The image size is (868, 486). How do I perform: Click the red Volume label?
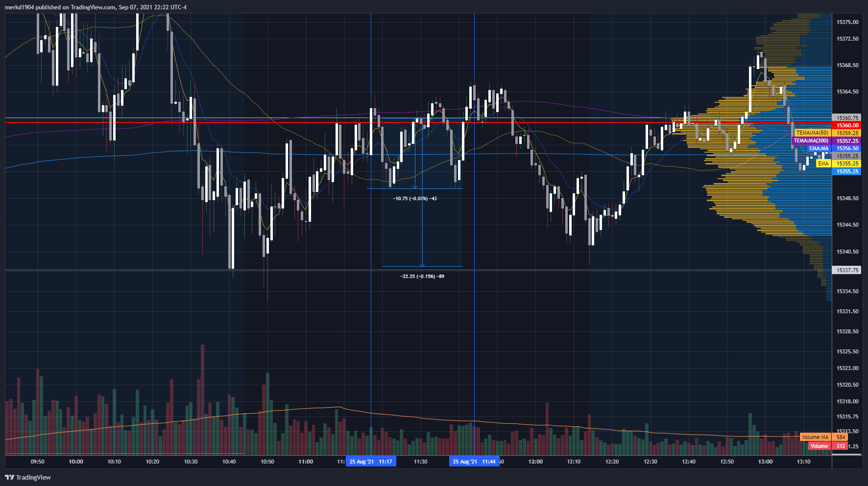click(819, 446)
